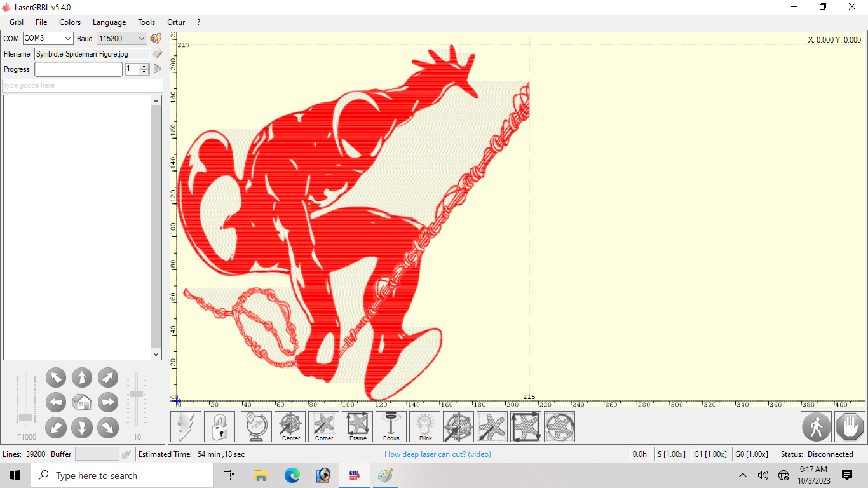The height and width of the screenshot is (488, 868).
Task: Click the scroll down arrow of the command log
Action: pyautogui.click(x=156, y=355)
